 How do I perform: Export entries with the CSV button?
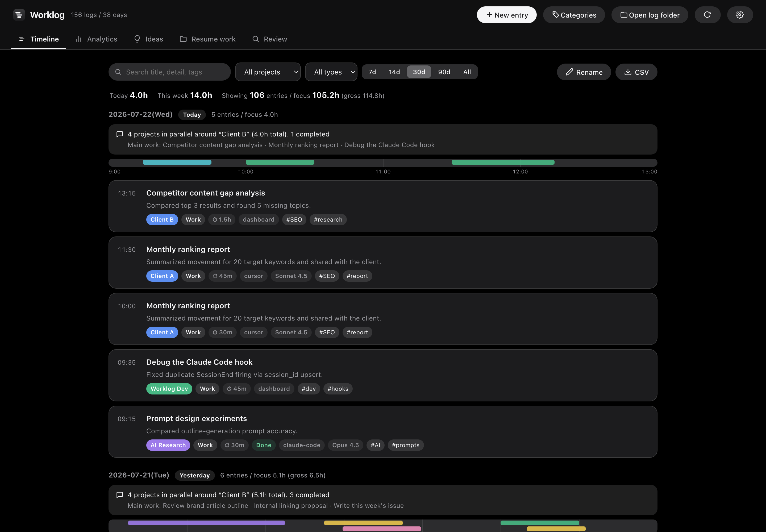[x=636, y=72]
